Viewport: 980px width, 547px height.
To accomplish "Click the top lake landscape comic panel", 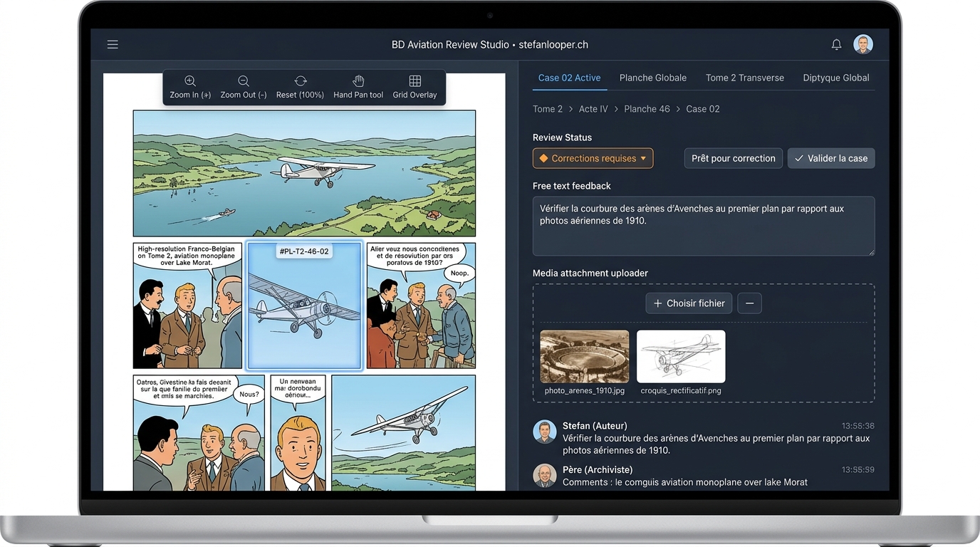I will (x=304, y=173).
